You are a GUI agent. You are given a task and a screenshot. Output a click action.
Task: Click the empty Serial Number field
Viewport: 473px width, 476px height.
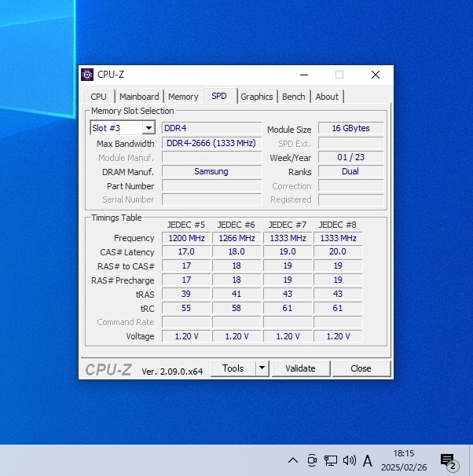click(211, 200)
